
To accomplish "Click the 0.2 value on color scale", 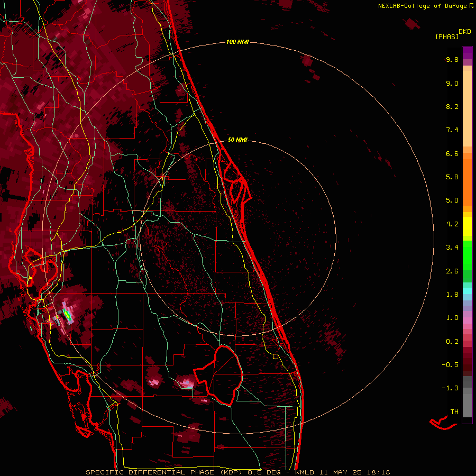I will (x=452, y=342).
